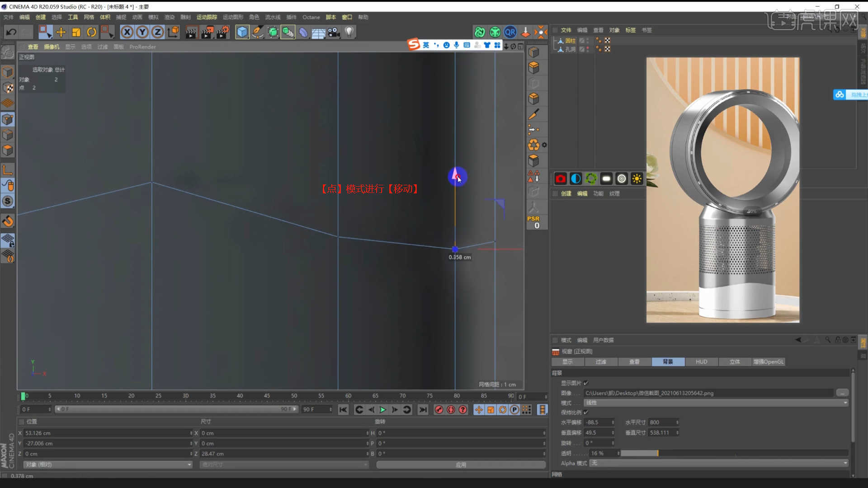Click the 应用 apply button

(x=461, y=465)
